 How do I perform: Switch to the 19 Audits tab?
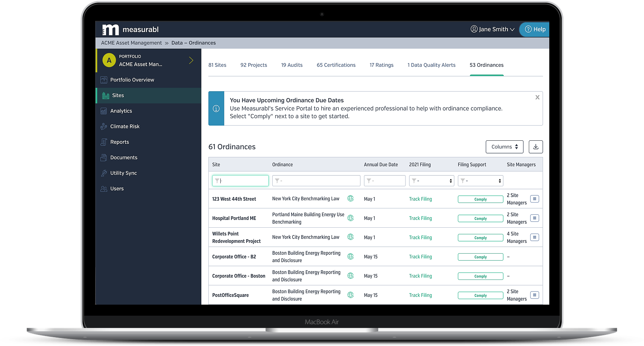(292, 65)
